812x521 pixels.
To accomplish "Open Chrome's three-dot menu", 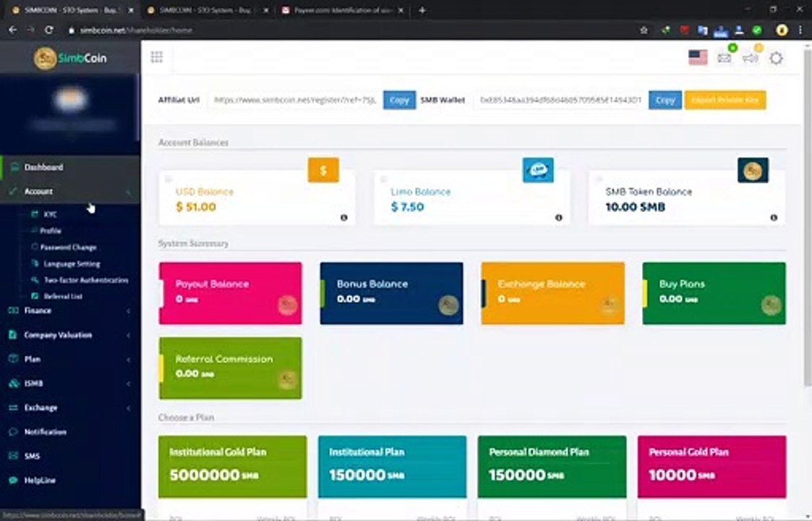I will pos(800,30).
